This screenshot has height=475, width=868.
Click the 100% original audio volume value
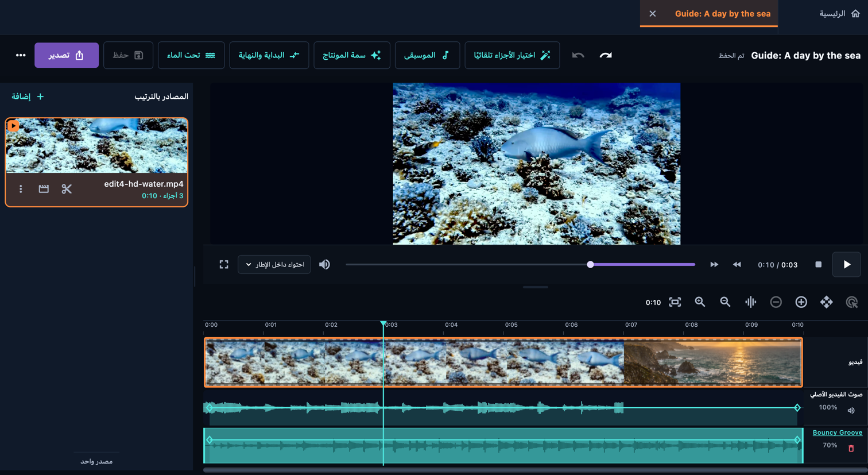[828, 407]
